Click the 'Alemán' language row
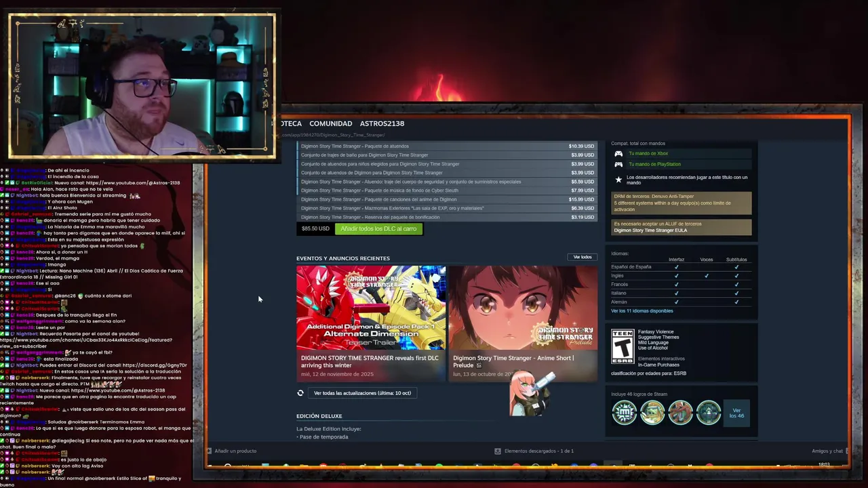 click(680, 302)
